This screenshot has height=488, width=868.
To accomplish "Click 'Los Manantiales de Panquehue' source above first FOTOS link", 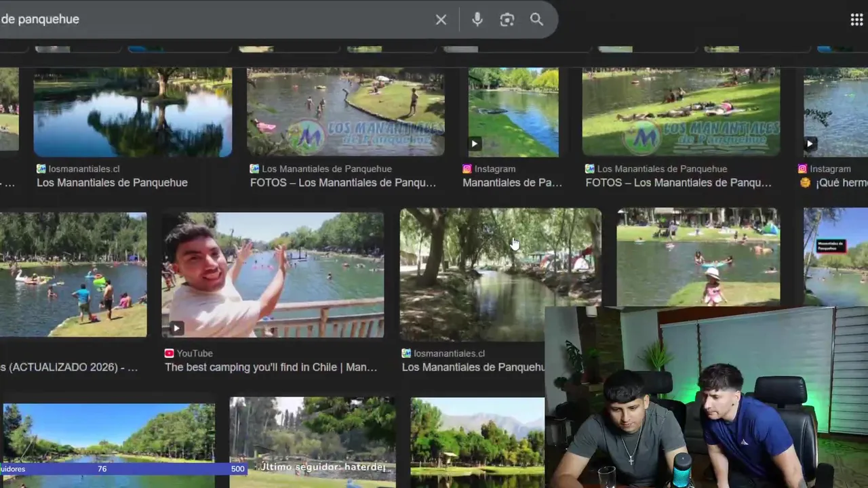I will (327, 169).
